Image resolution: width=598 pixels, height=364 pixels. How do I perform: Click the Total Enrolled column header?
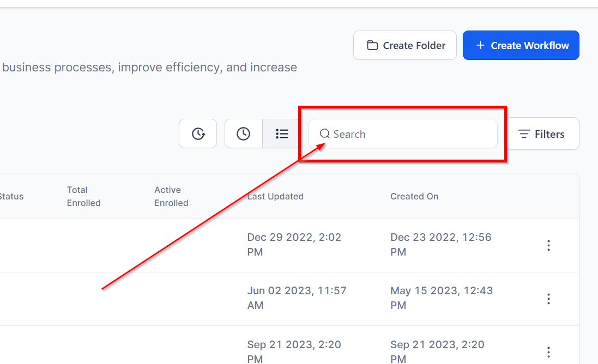click(84, 196)
